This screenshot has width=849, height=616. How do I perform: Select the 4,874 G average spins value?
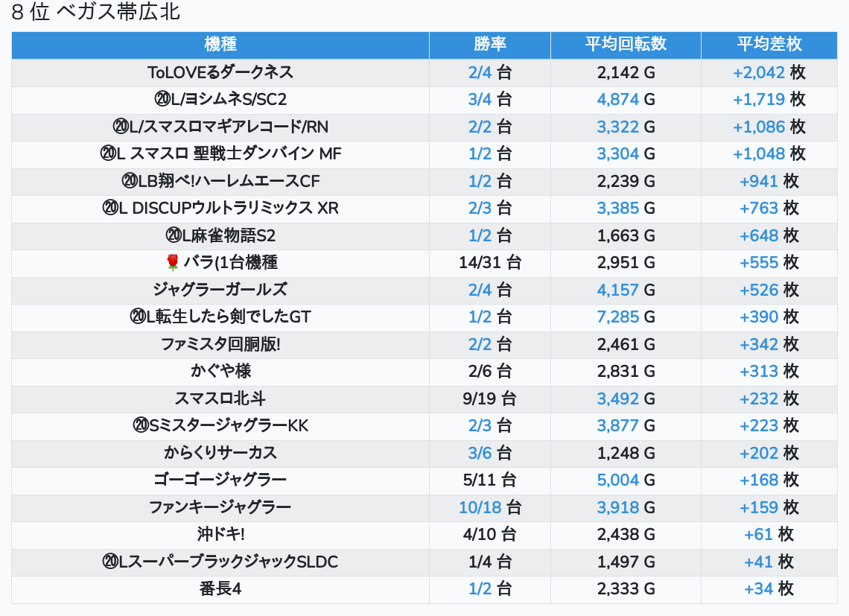[x=626, y=100]
